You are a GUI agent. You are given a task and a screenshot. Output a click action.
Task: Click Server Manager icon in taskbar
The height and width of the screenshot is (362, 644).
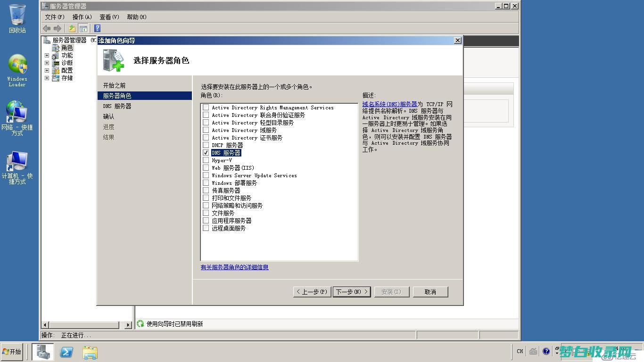pyautogui.click(x=43, y=352)
